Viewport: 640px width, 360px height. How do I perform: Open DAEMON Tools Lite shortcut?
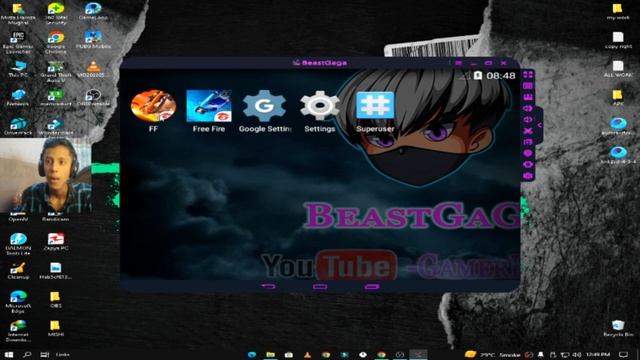18,244
